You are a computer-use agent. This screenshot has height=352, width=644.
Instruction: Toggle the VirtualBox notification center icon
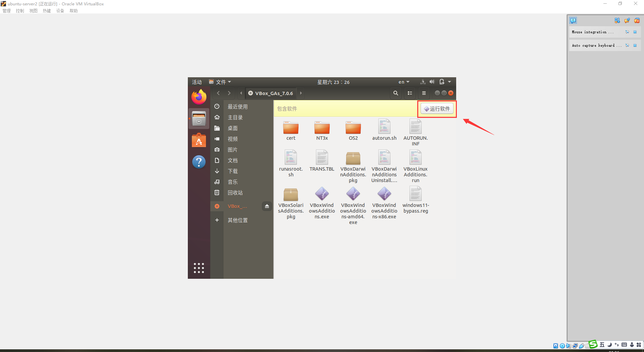pyautogui.click(x=573, y=20)
